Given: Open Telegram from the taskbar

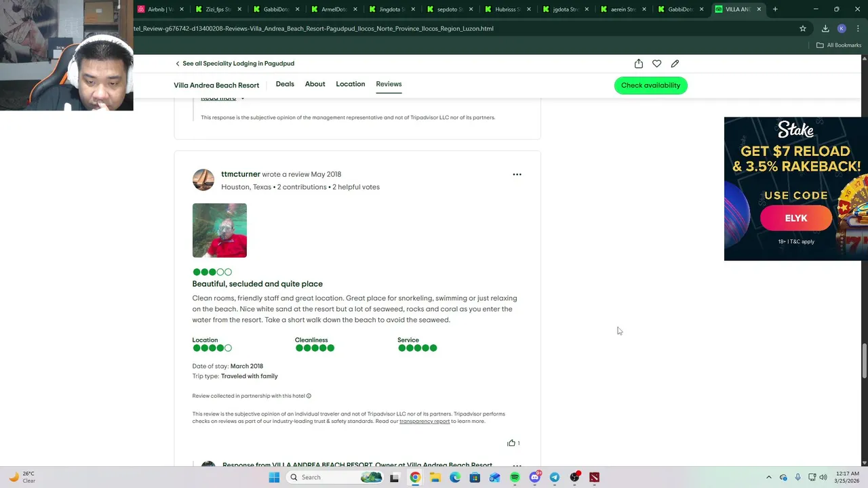Looking at the screenshot, I should coord(555,477).
